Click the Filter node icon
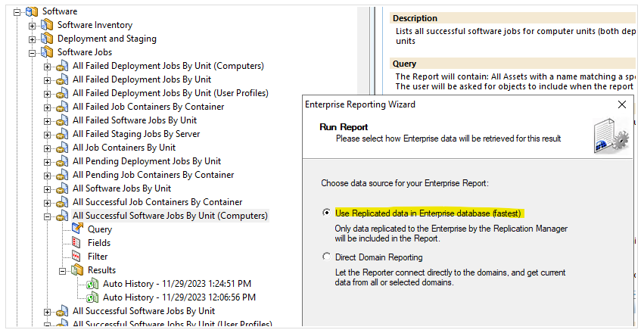 (x=76, y=256)
